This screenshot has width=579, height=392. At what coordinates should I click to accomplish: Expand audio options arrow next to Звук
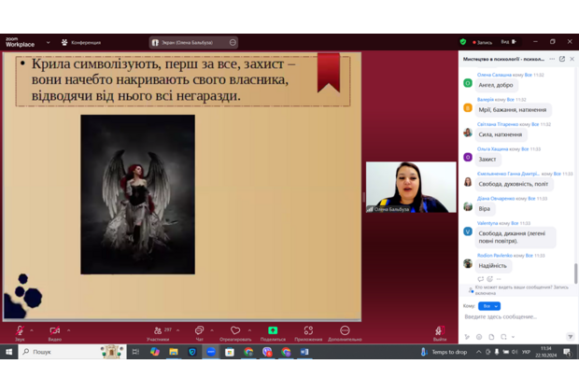pyautogui.click(x=32, y=329)
